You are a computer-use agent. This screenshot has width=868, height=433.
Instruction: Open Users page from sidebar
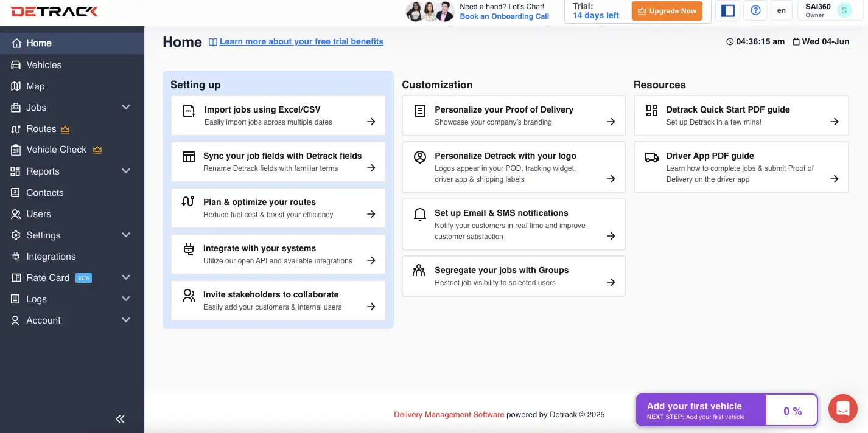click(72, 214)
